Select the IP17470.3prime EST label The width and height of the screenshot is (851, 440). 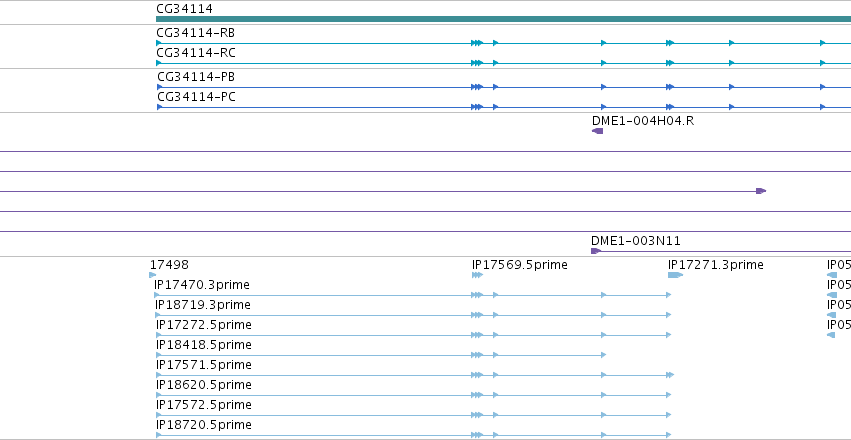pyautogui.click(x=202, y=285)
